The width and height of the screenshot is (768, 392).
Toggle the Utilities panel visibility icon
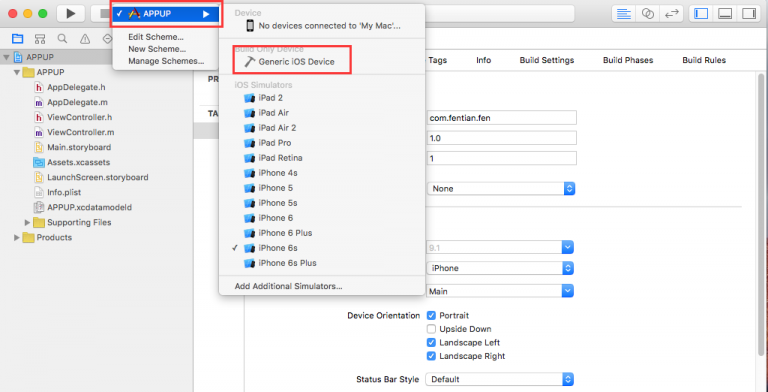(x=749, y=14)
